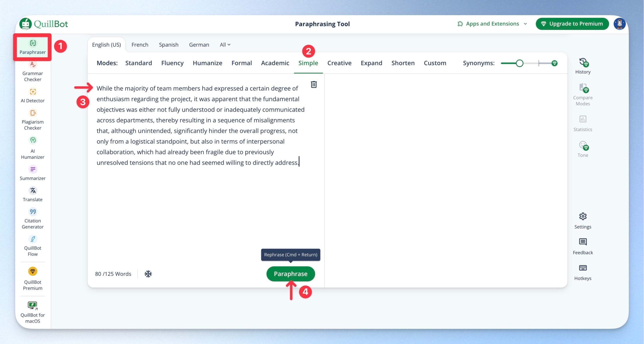Expand the All languages dropdown
The width and height of the screenshot is (644, 344).
[x=225, y=45]
